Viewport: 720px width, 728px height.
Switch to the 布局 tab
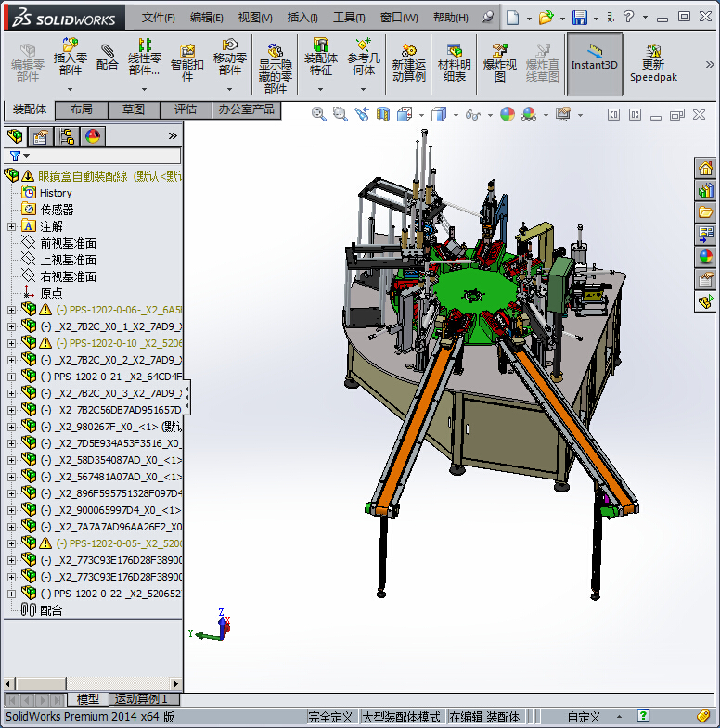[82, 110]
